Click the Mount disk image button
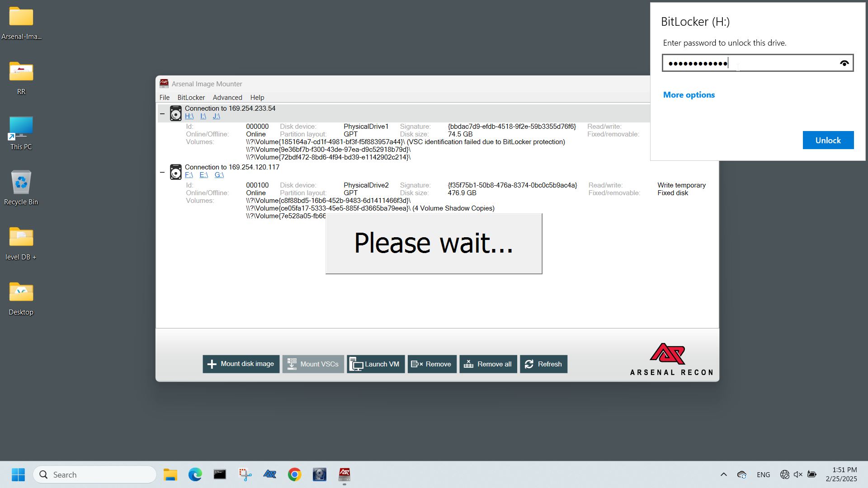The image size is (868, 488). (x=241, y=364)
